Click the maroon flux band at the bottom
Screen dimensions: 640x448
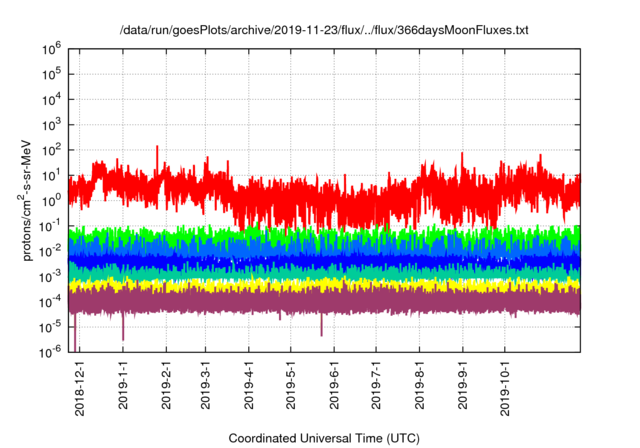(x=300, y=301)
